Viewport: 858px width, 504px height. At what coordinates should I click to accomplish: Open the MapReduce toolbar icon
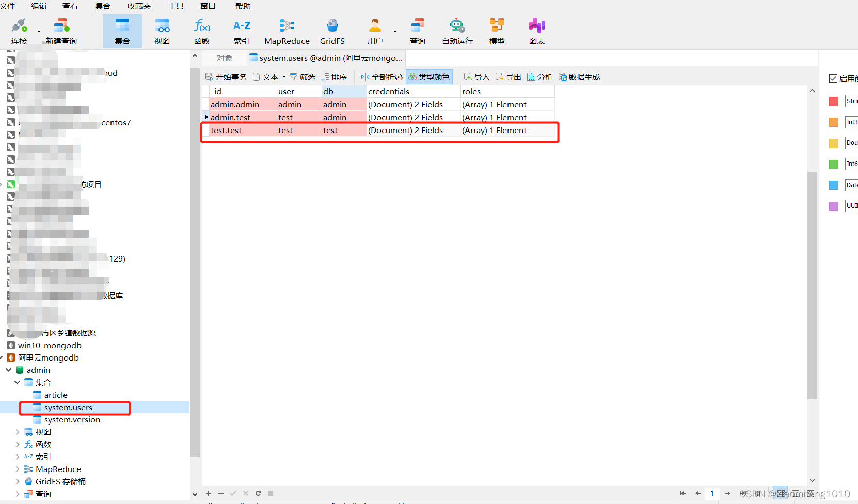coord(287,30)
